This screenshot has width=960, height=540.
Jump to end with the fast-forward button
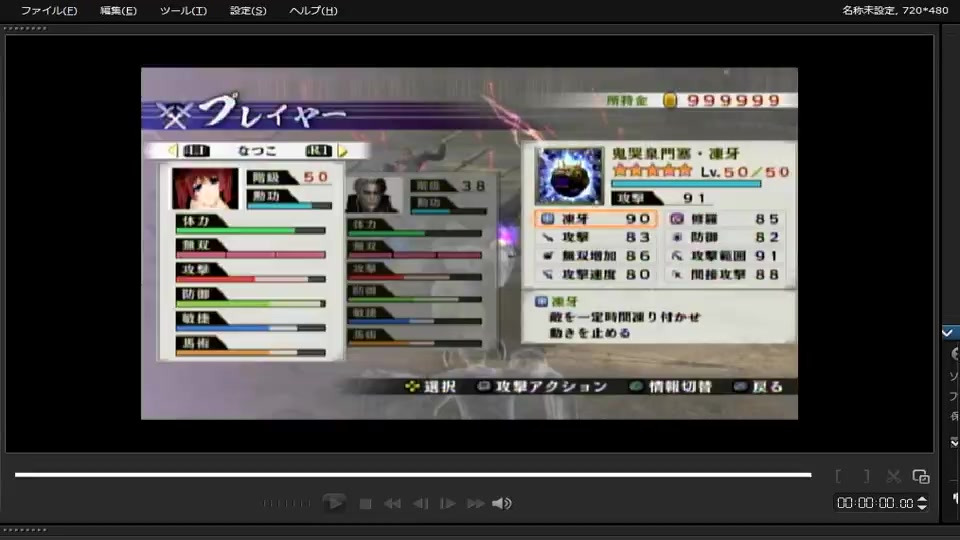click(x=476, y=504)
